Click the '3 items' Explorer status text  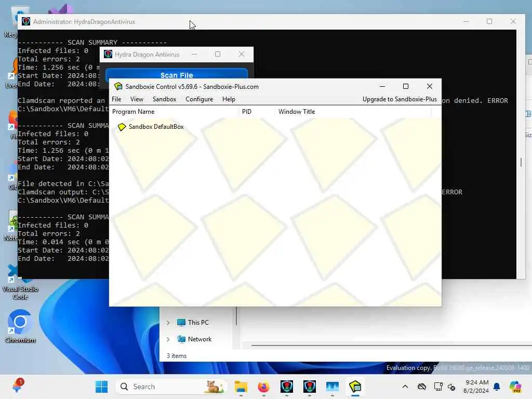coord(177,356)
